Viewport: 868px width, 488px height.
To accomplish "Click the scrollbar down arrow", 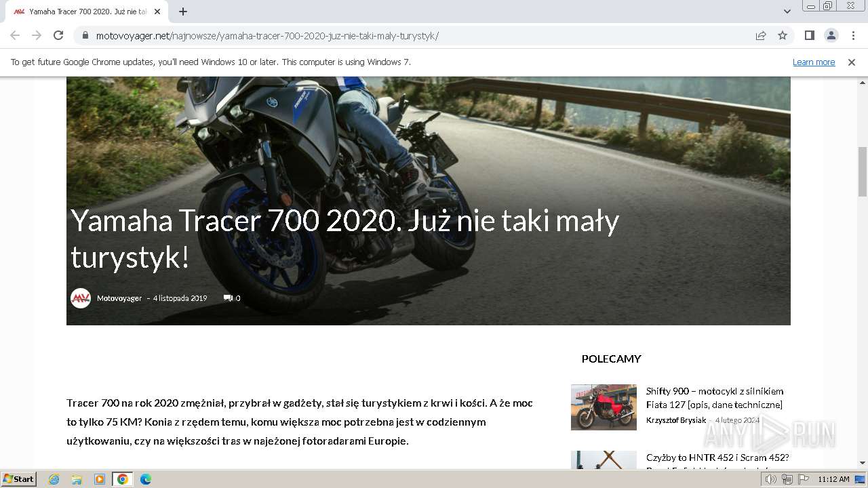I will coord(863,463).
